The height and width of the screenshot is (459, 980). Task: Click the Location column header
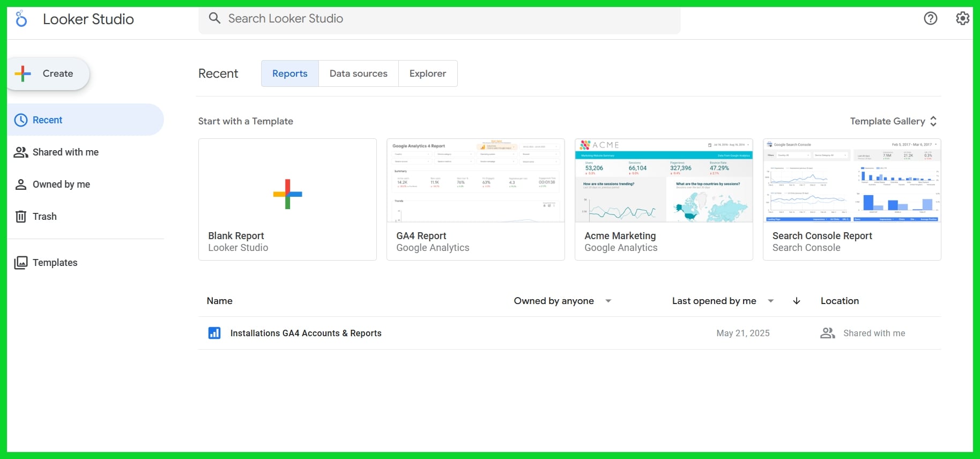[x=840, y=301]
